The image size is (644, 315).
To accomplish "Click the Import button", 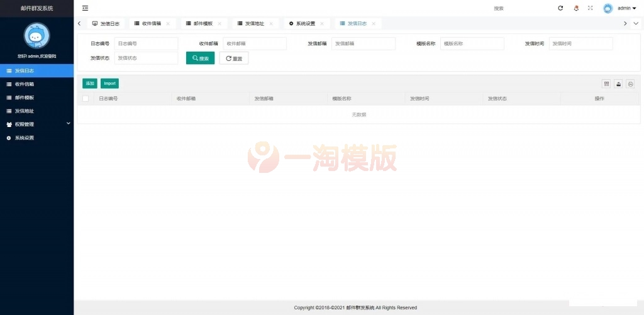I will (x=109, y=83).
